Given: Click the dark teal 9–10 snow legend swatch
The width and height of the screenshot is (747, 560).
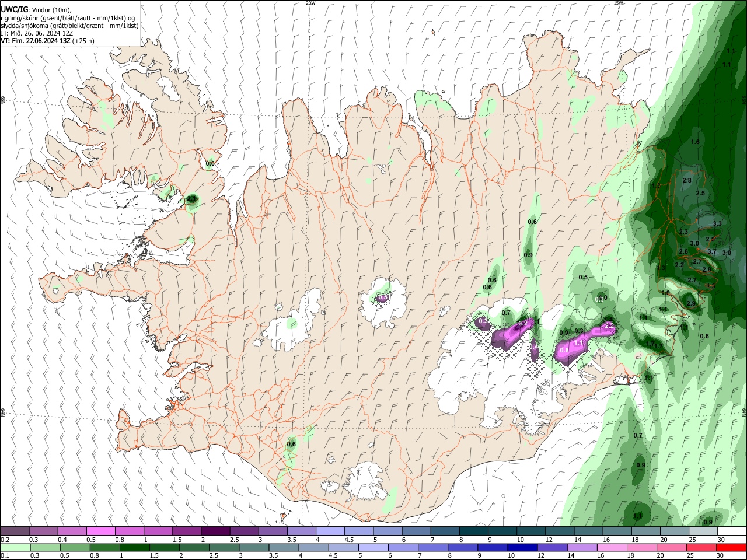Looking at the screenshot, I should [502, 531].
